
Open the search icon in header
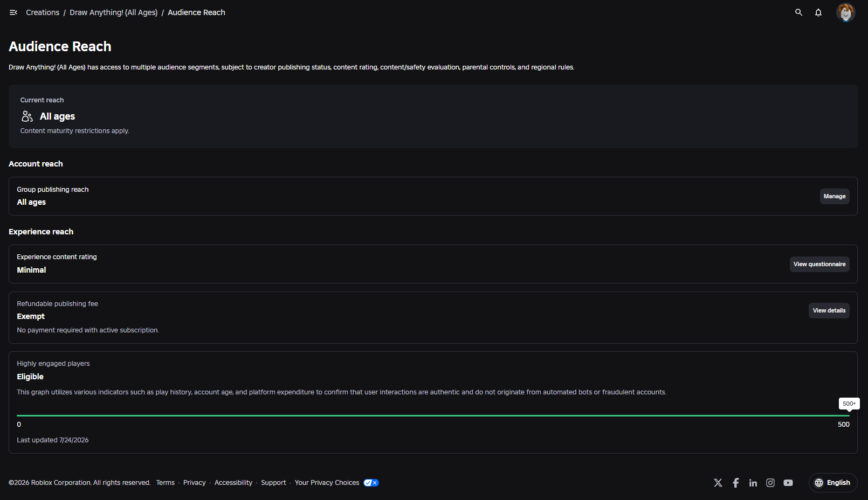click(x=799, y=12)
